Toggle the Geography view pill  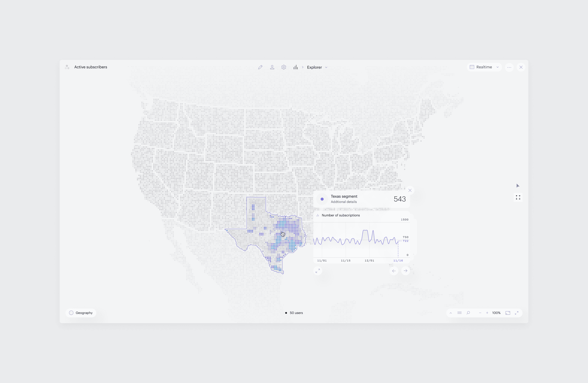click(81, 313)
